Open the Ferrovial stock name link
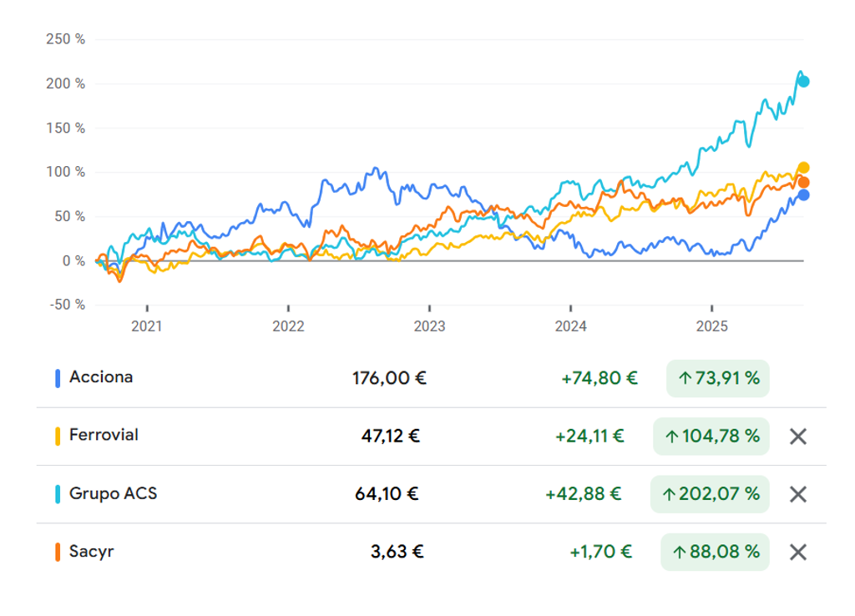The image size is (855, 616). pyautogui.click(x=104, y=435)
